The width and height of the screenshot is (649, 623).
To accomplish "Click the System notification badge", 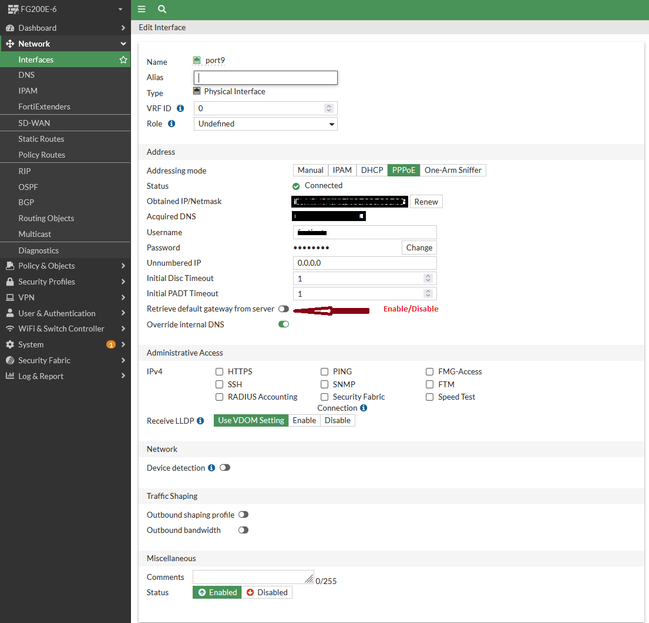I will [x=110, y=345].
